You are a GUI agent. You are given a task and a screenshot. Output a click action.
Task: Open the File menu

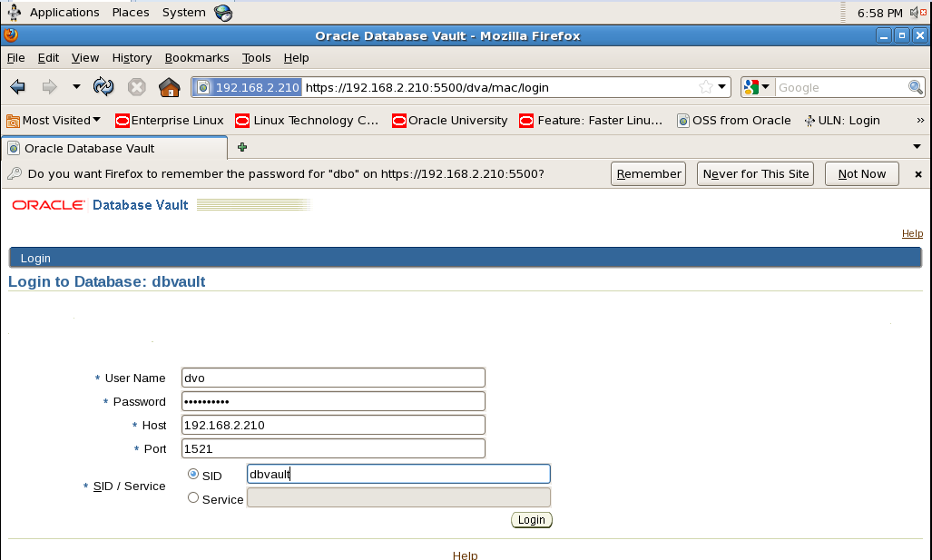(16, 58)
